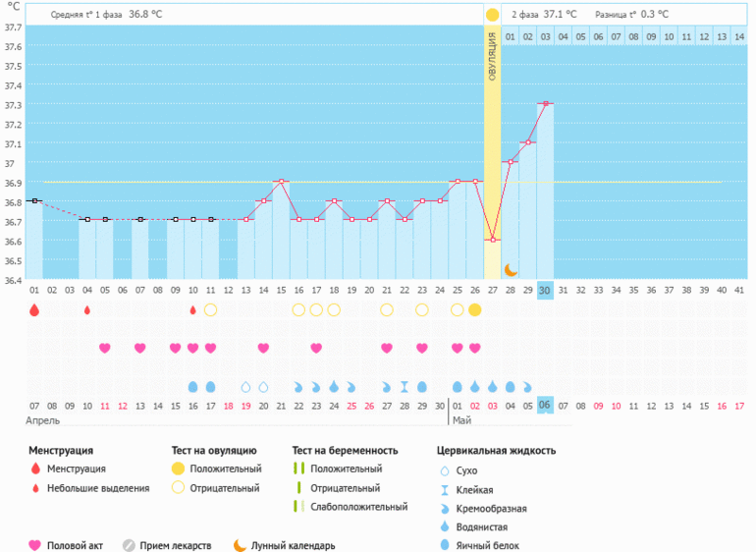Click the heart icon on cycle day 14

(263, 348)
